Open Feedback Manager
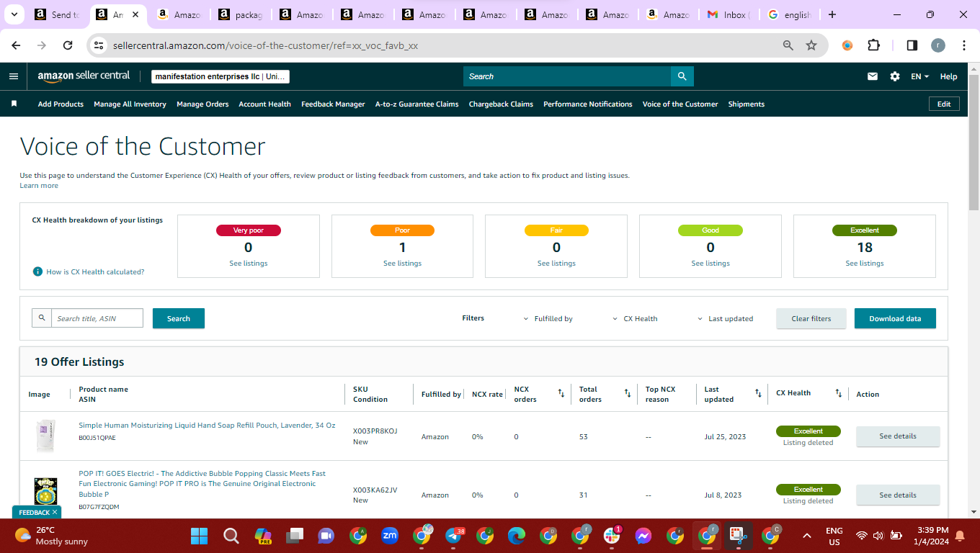980x553 pixels. click(x=333, y=104)
